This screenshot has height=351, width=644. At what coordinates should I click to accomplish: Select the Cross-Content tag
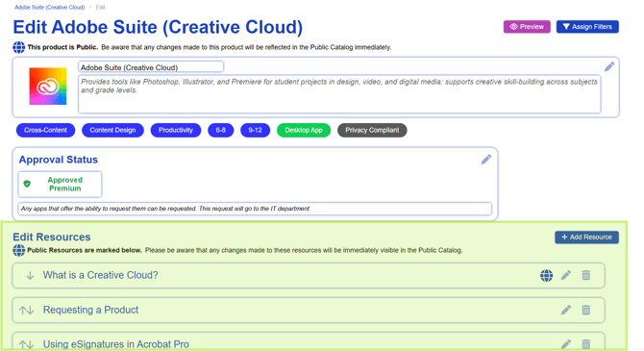[45, 130]
